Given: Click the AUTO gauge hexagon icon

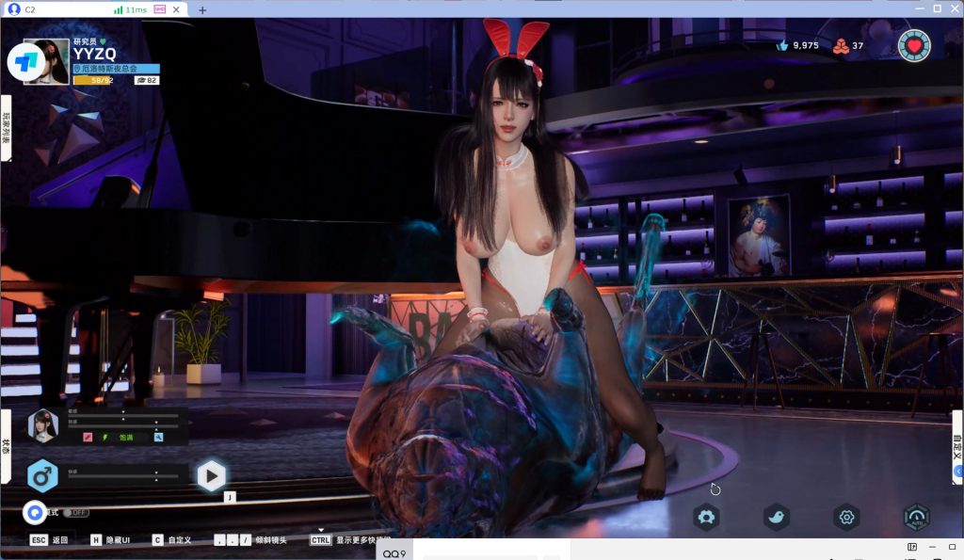Looking at the screenshot, I should (x=916, y=517).
